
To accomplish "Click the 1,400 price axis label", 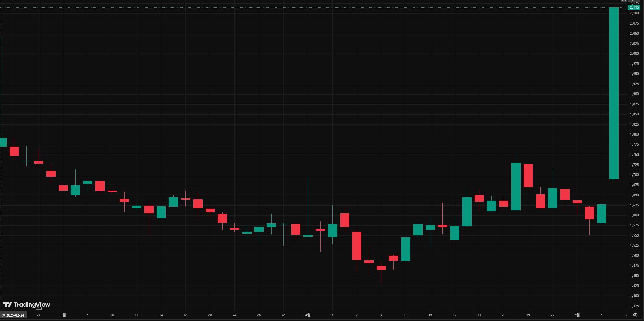I will click(x=634, y=296).
